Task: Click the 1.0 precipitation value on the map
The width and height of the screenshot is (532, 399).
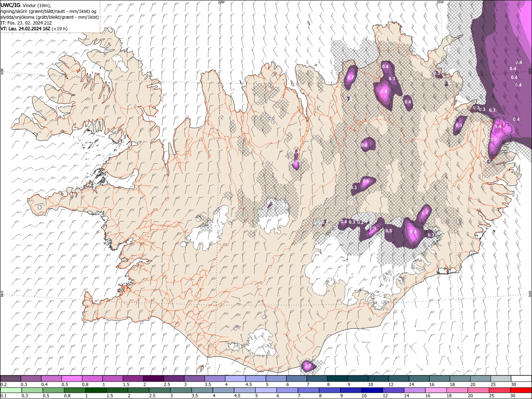Action: coord(373,228)
